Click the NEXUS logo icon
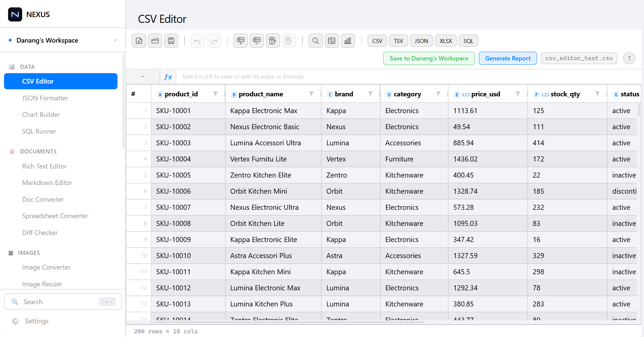Image resolution: width=644 pixels, height=337 pixels. [x=15, y=14]
